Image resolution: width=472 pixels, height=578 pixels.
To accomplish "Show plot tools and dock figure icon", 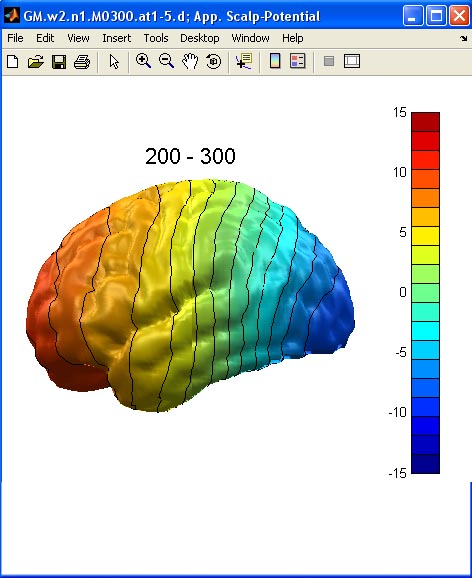I will click(352, 61).
